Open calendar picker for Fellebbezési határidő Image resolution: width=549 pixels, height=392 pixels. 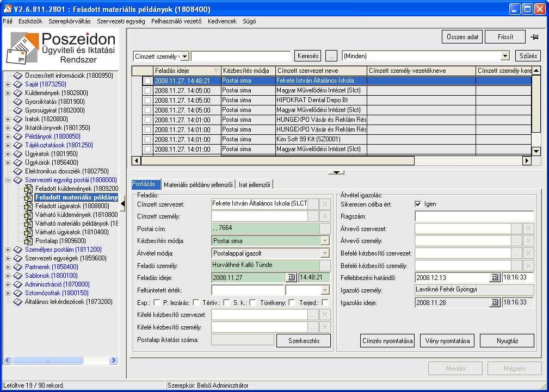(x=495, y=277)
